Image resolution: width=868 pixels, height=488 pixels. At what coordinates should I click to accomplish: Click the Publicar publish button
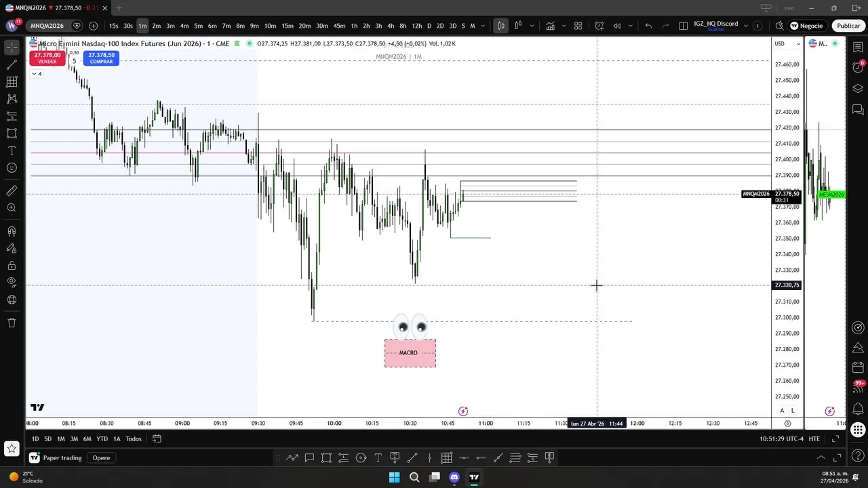coord(848,26)
